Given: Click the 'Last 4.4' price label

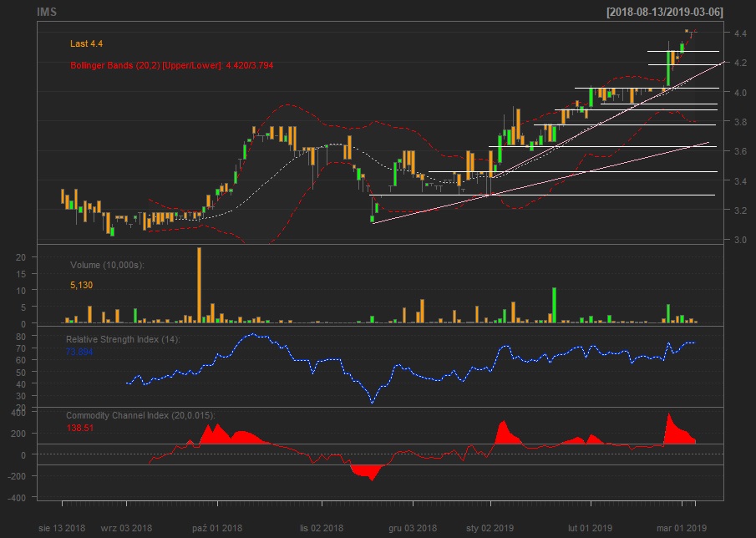Looking at the screenshot, I should (x=86, y=44).
